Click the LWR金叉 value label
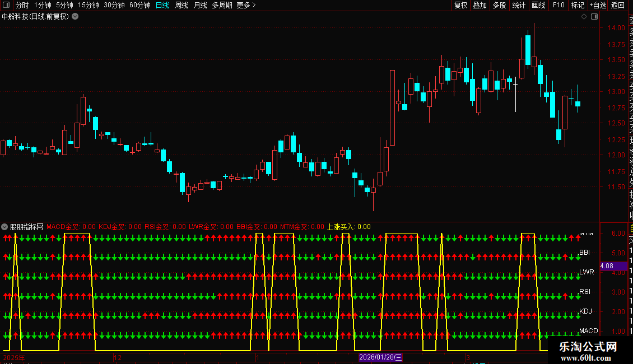633x364 pixels. pos(211,227)
